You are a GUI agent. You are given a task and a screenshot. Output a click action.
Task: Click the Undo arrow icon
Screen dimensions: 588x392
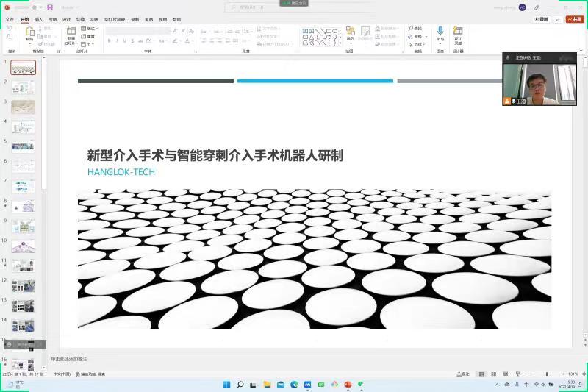[x=10, y=29]
